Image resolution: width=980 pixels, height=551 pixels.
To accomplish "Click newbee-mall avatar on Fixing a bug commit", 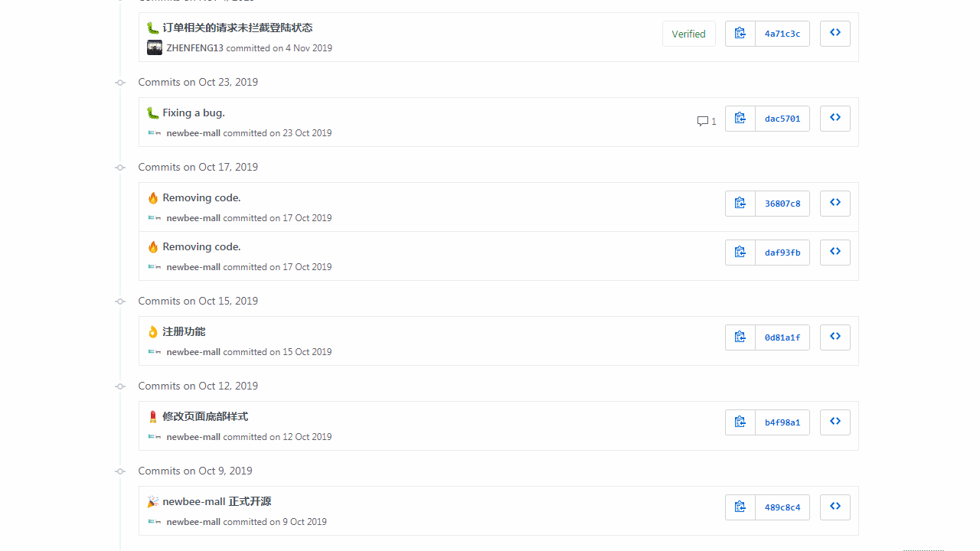I will click(x=155, y=133).
